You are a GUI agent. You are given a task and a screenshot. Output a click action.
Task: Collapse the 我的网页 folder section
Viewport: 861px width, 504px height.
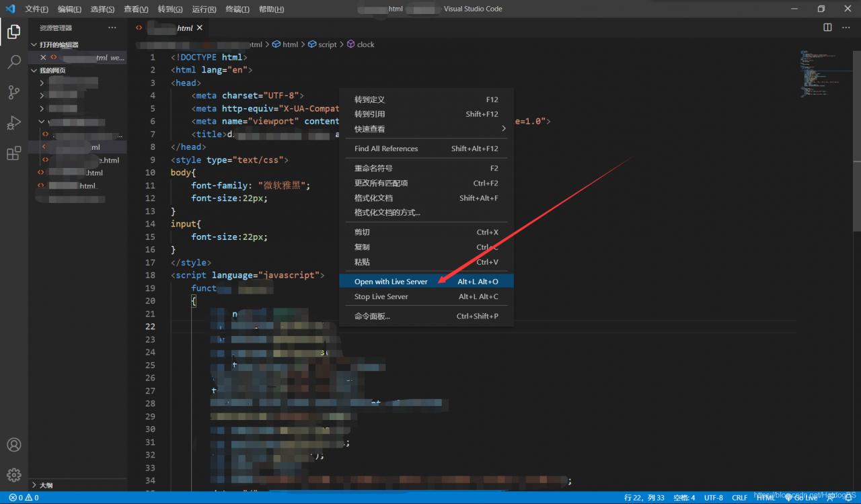pos(34,70)
